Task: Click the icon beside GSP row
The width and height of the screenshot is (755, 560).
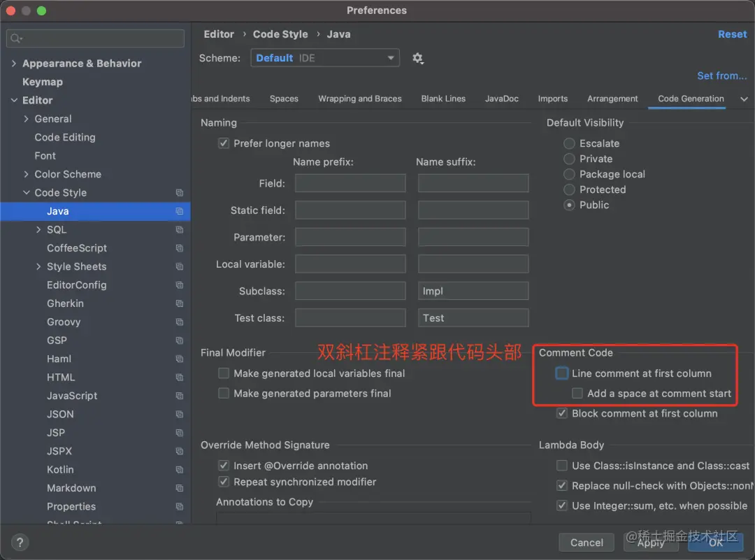Action: point(180,340)
